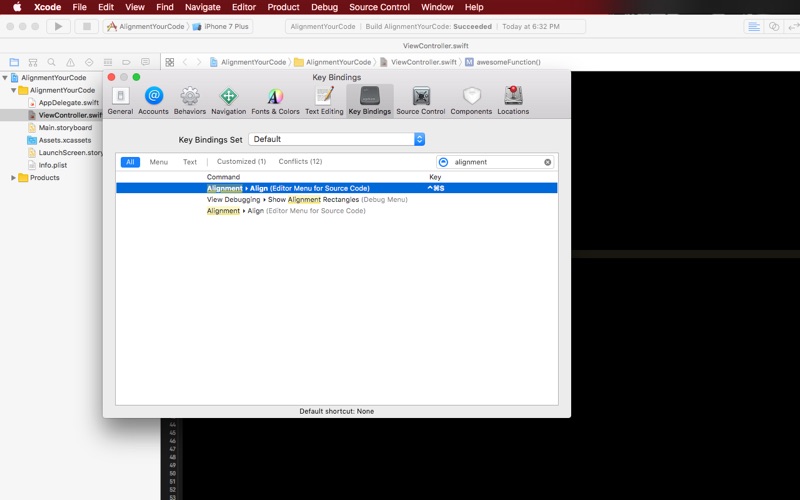Show the Project navigator

14,62
